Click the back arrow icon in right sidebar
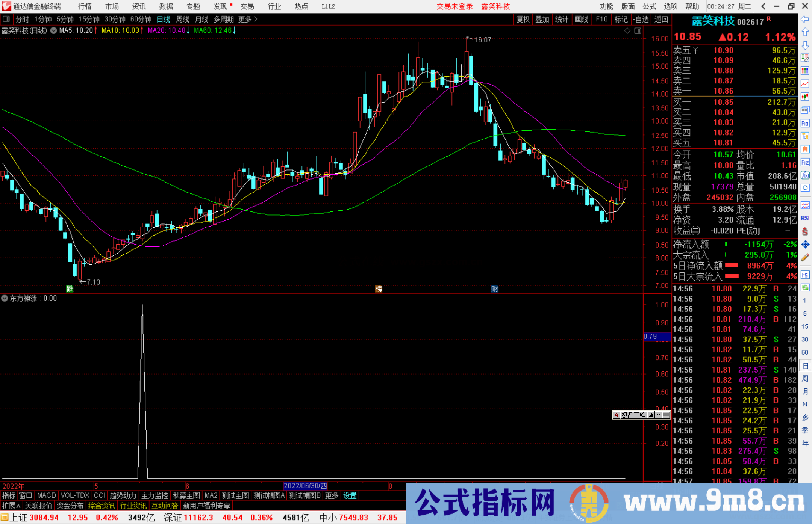 (805, 19)
